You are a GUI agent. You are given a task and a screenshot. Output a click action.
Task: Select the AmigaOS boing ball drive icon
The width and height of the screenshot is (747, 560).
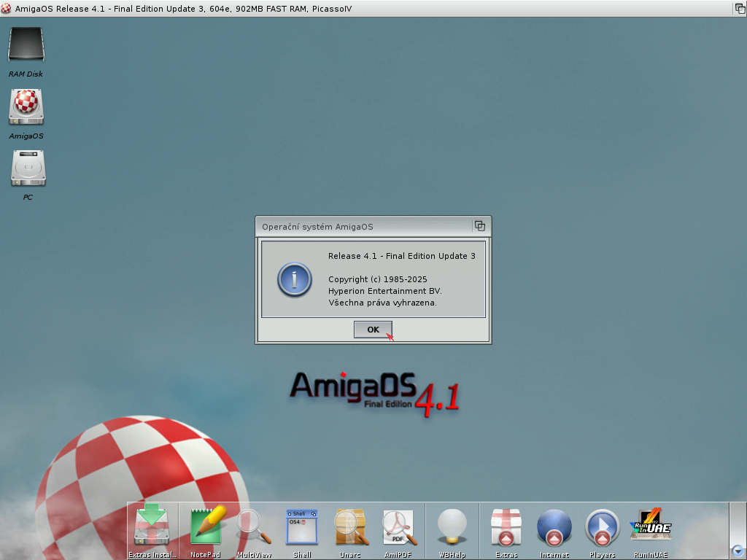click(26, 106)
